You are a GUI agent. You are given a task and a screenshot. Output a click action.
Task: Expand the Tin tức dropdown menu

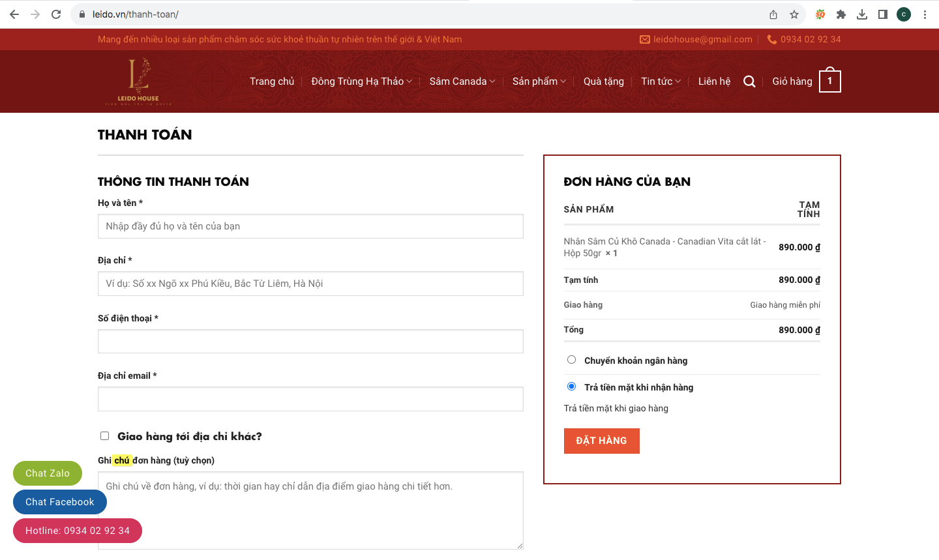[x=661, y=81]
